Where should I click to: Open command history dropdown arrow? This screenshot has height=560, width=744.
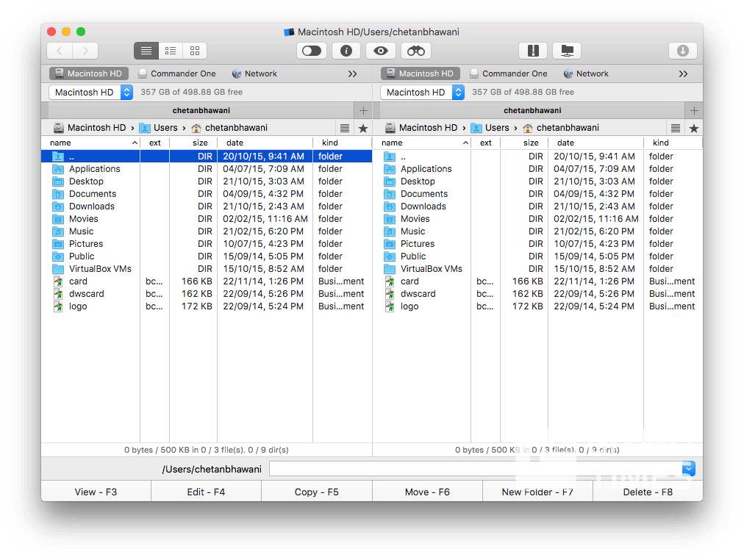689,469
